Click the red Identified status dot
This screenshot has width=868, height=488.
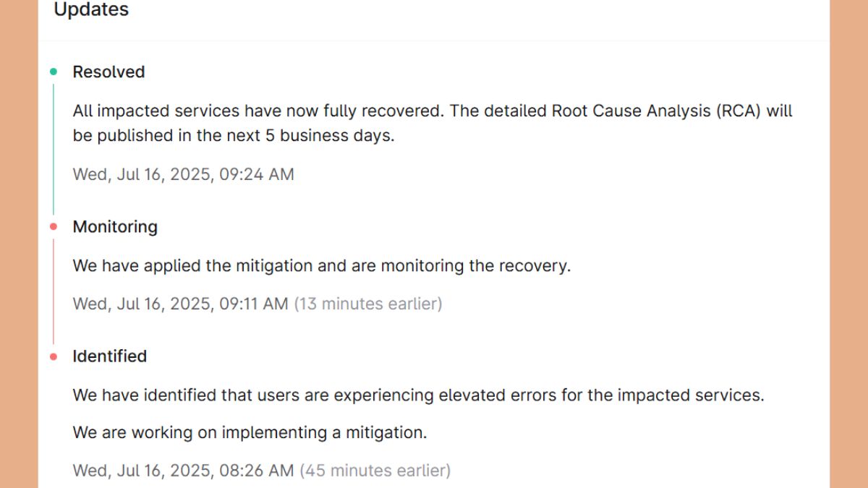(x=54, y=356)
